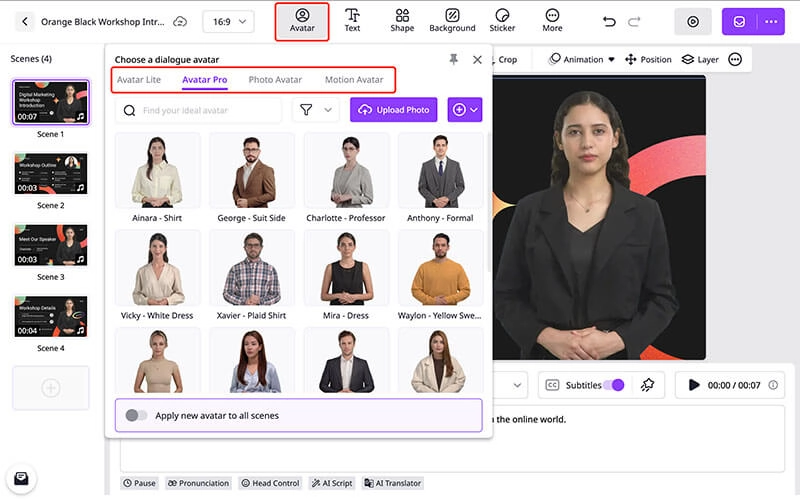The image size is (800, 500).
Task: Open the Avatar tool in the top toolbar
Action: click(x=302, y=21)
